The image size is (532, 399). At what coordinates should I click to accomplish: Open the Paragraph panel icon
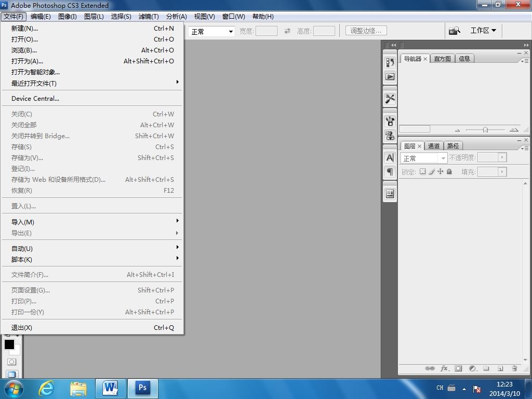click(390, 171)
